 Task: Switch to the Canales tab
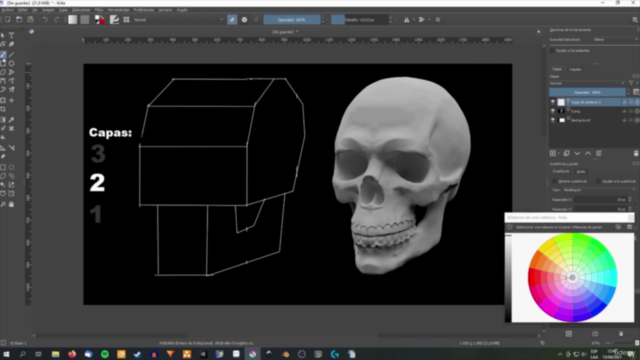575,69
